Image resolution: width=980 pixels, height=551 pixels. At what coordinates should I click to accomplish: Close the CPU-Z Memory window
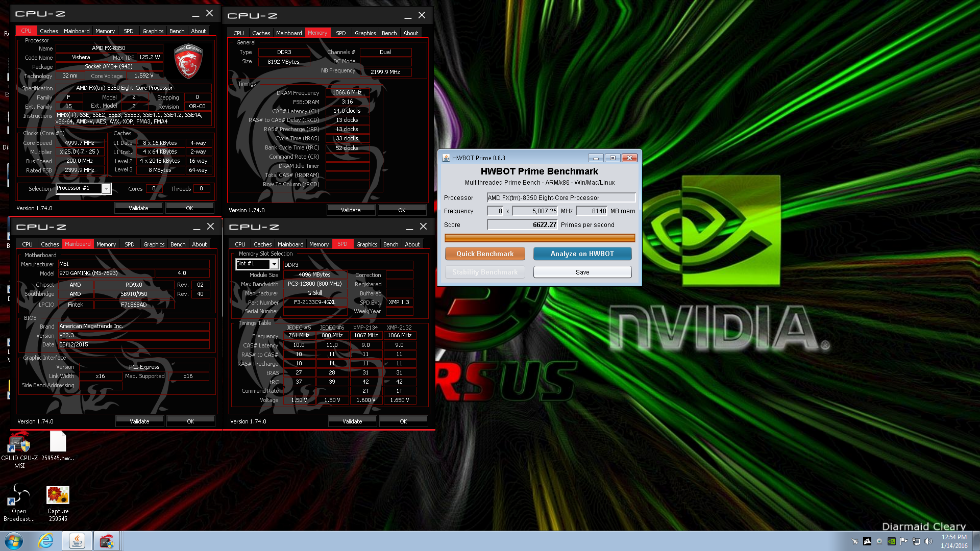pos(422,15)
